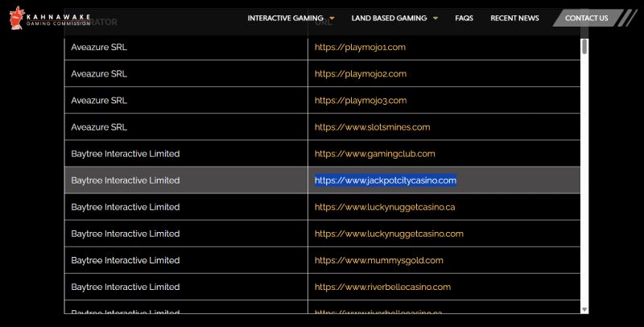Image resolution: width=644 pixels, height=327 pixels.
Task: Select Baytree Interactive Limited cell beside jackpotcitycasino.com
Action: [186, 180]
